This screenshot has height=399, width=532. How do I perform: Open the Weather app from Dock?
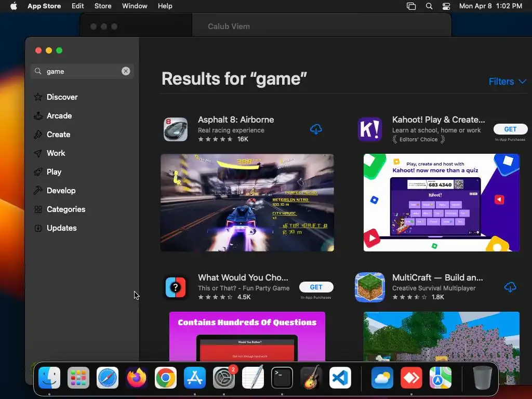pyautogui.click(x=382, y=378)
